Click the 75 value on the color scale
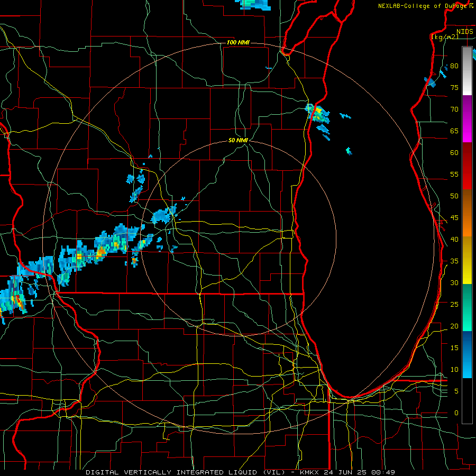 coord(454,87)
